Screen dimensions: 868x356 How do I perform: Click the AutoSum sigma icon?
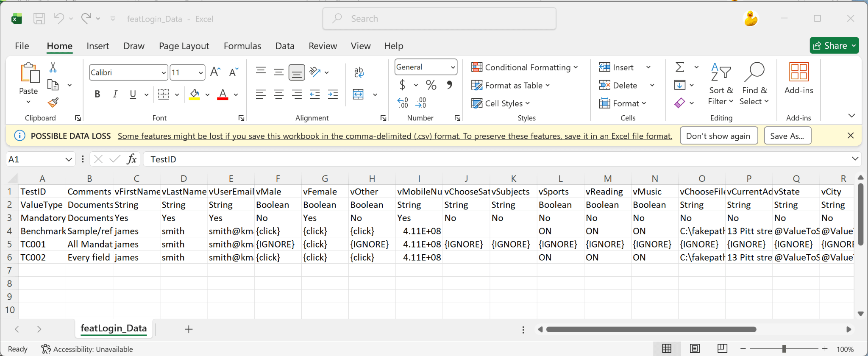680,67
